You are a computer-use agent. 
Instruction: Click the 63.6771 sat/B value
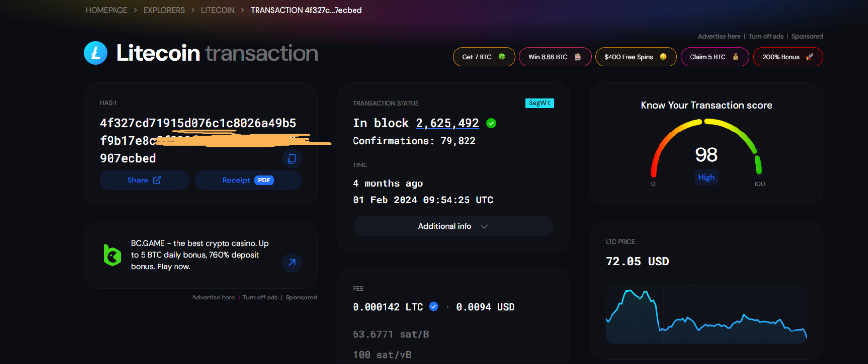pos(391,334)
